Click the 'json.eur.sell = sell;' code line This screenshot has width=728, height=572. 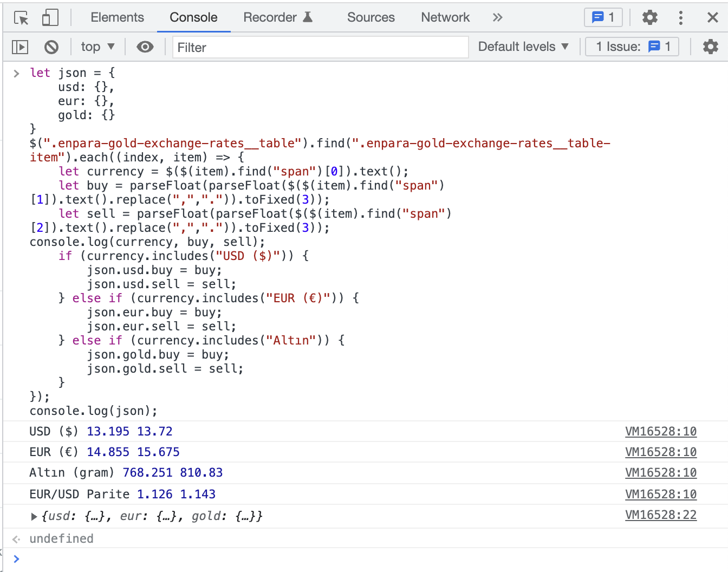pos(161,326)
